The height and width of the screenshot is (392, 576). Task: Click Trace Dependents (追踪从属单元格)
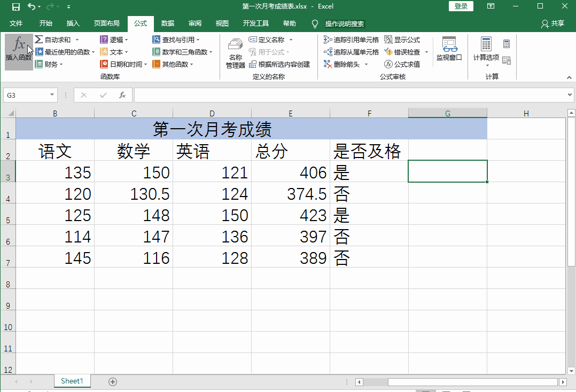(351, 52)
